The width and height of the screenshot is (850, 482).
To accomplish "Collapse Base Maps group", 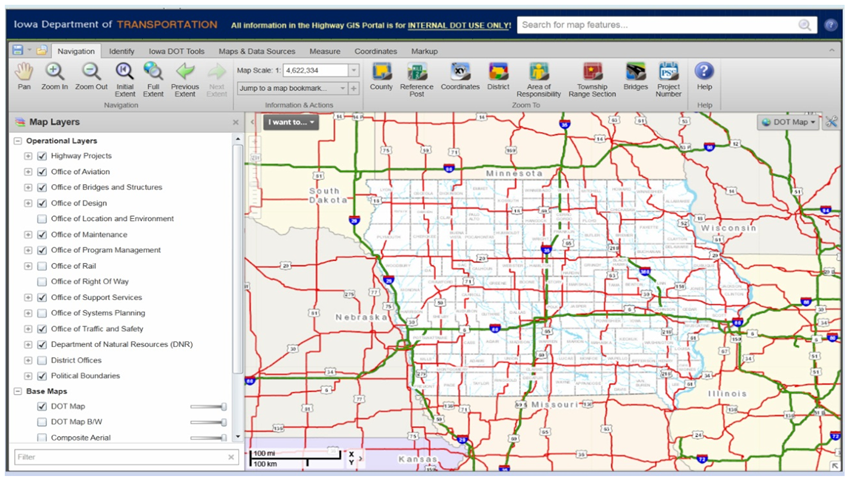I will click(17, 391).
